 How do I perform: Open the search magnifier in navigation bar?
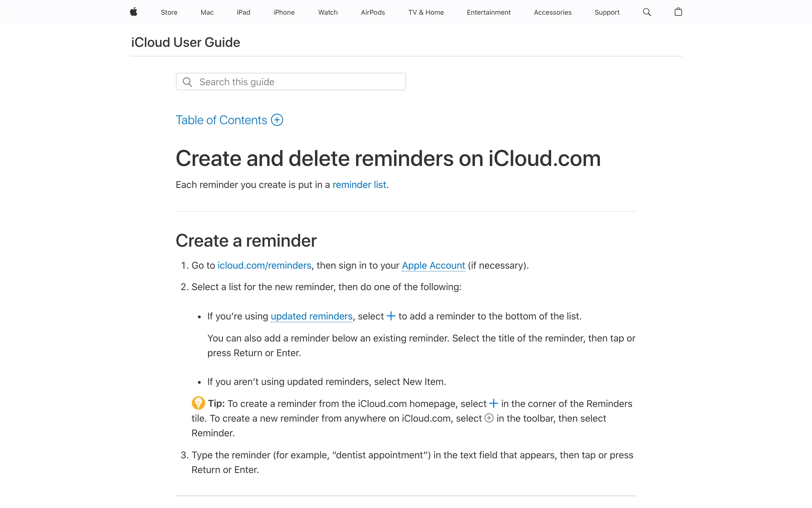(x=646, y=12)
